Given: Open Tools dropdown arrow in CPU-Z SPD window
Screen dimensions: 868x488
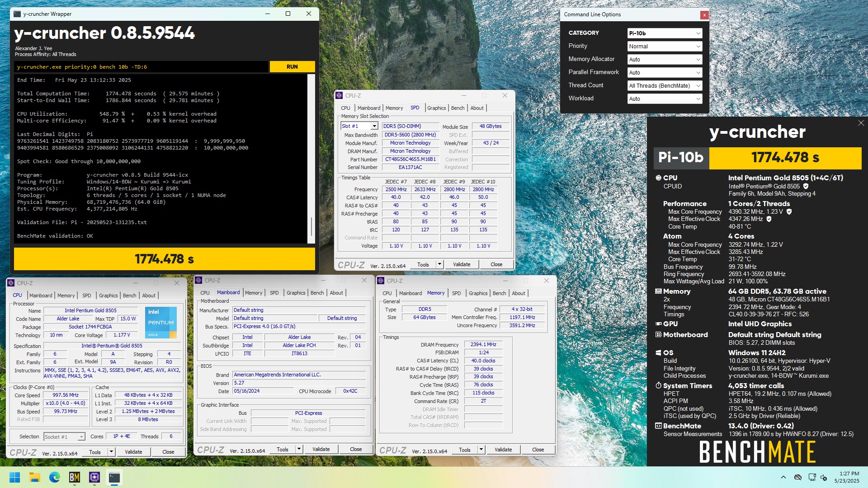Looking at the screenshot, I should (x=439, y=264).
